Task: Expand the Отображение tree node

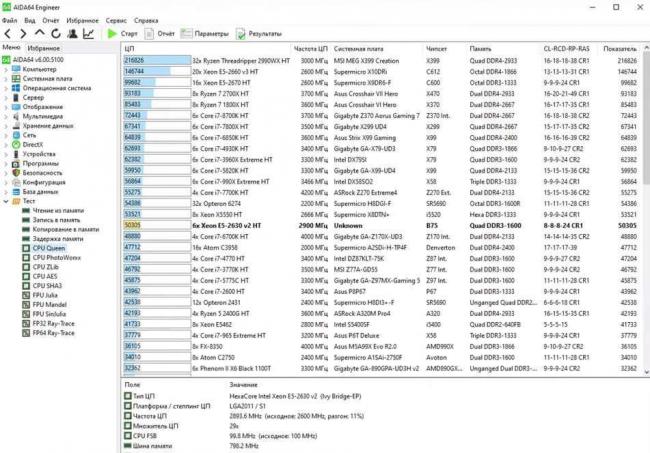Action: [6, 107]
